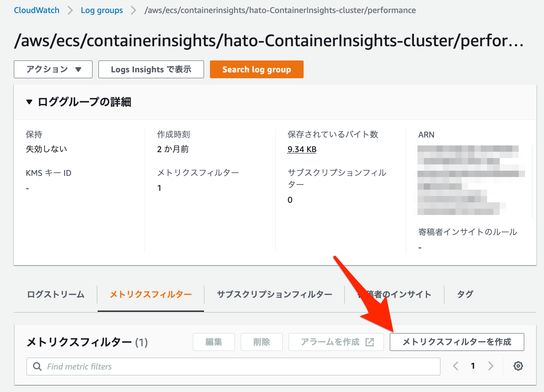The height and width of the screenshot is (392, 544).
Task: Collapse the ロググループの詳細 section
Action: point(29,102)
